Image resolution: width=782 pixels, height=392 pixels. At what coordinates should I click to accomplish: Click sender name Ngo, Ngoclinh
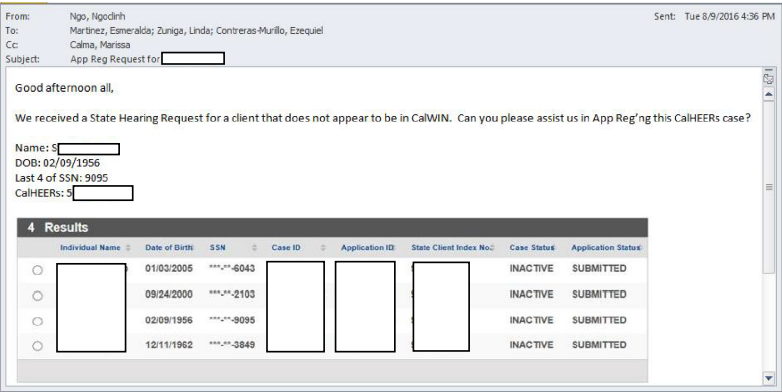(97, 16)
